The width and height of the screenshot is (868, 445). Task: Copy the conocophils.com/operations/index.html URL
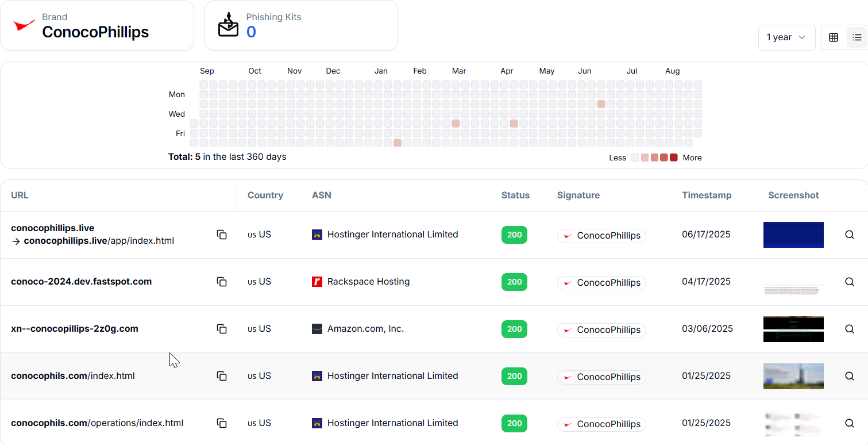tap(222, 423)
